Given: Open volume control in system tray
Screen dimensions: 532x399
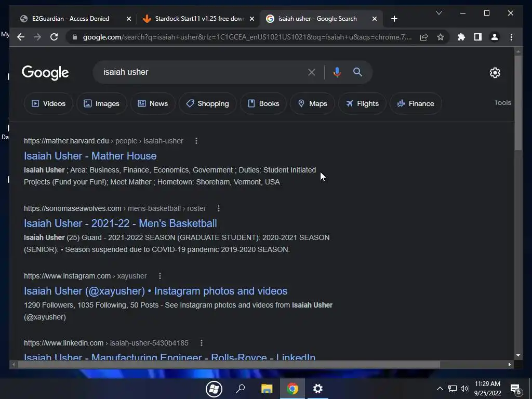Looking at the screenshot, I should point(464,389).
